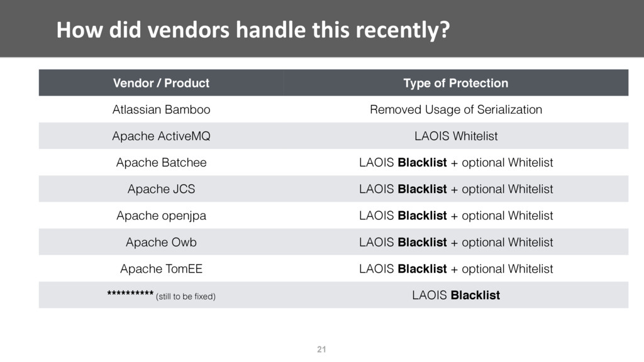Image resolution: width=644 pixels, height=362 pixels.
Task: Click the slide title 'How did vendors handle this recently?'
Action: [253, 30]
